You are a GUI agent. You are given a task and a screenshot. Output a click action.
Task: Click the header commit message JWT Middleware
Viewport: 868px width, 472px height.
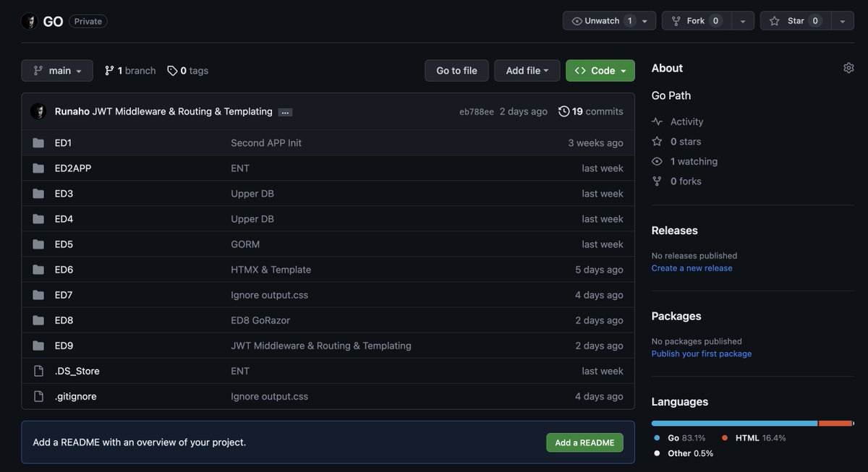(x=182, y=111)
